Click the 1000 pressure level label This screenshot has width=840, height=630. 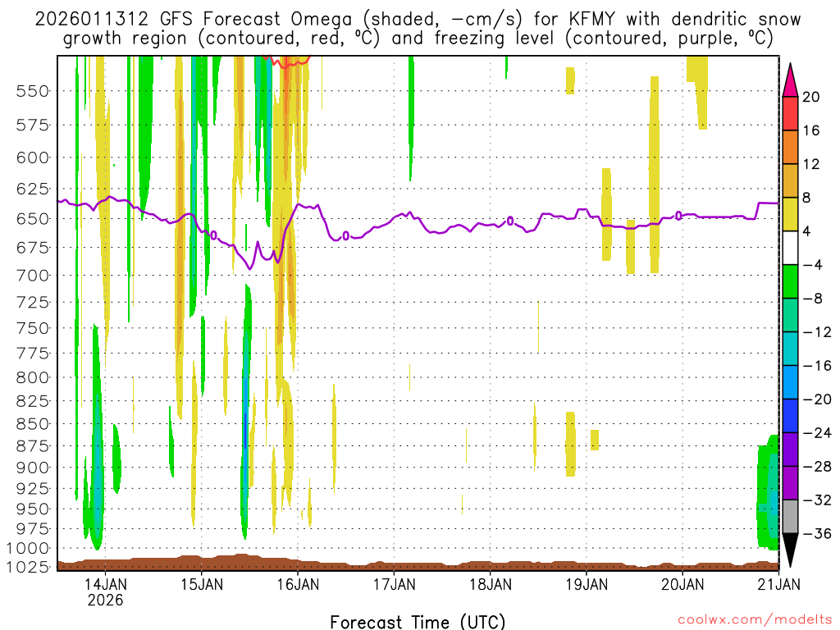pos(28,549)
